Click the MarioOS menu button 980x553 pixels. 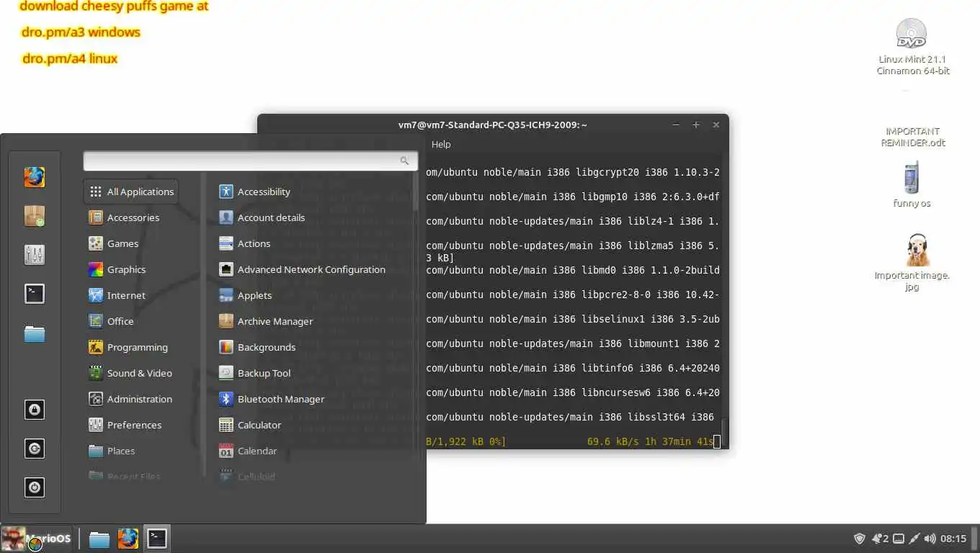[x=36, y=539]
